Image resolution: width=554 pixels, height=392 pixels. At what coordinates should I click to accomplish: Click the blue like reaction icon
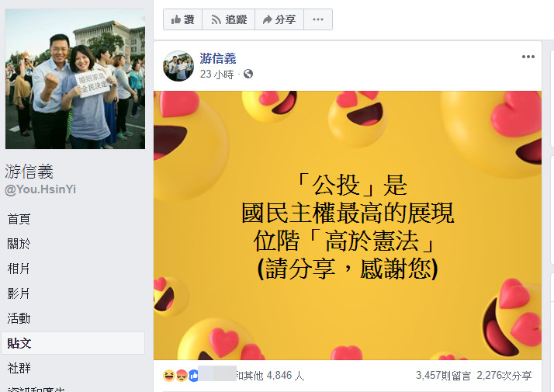[193, 376]
